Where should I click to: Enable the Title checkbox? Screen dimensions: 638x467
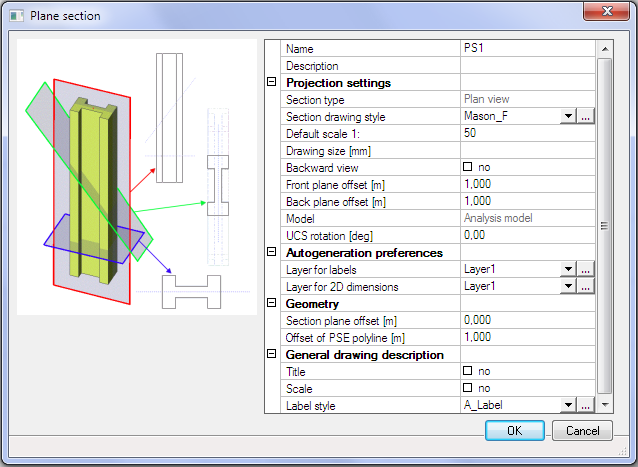[x=467, y=372]
